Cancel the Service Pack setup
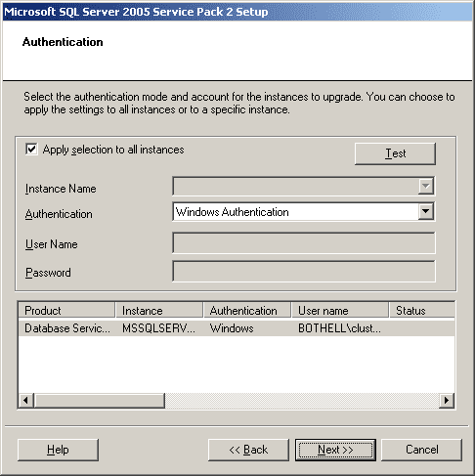475x476 pixels. [x=422, y=450]
